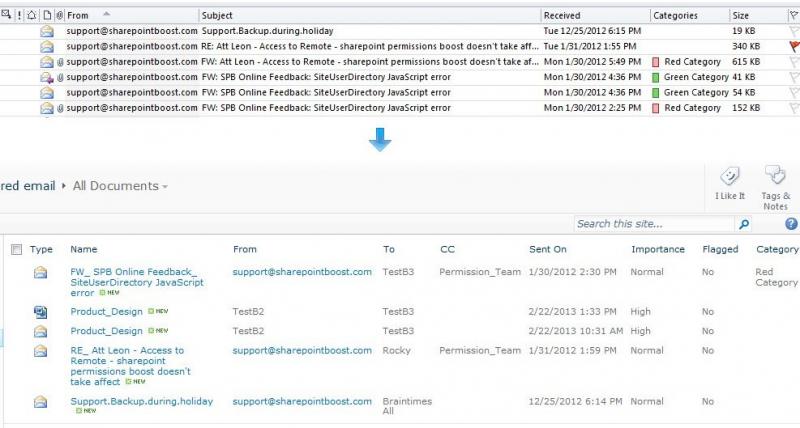Viewport: 800px width, 428px height.
Task: Open the Support.Backup.during.holiday document link
Action: pyautogui.click(x=141, y=401)
